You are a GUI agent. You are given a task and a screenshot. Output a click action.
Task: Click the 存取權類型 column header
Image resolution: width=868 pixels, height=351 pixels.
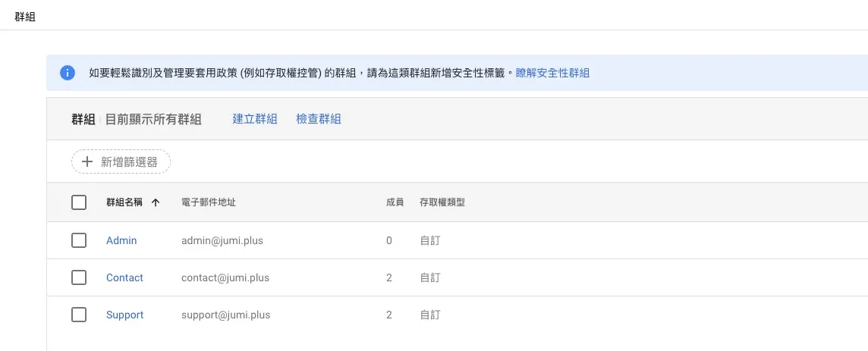point(442,202)
